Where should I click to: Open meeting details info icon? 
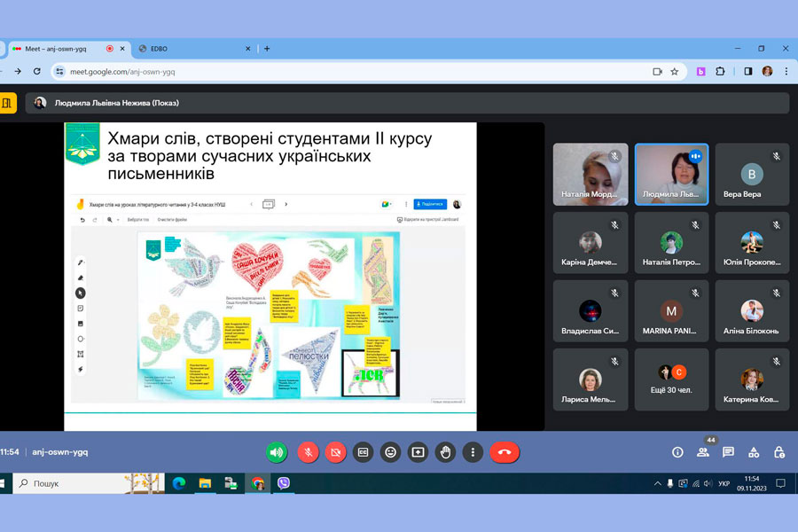[x=677, y=452]
